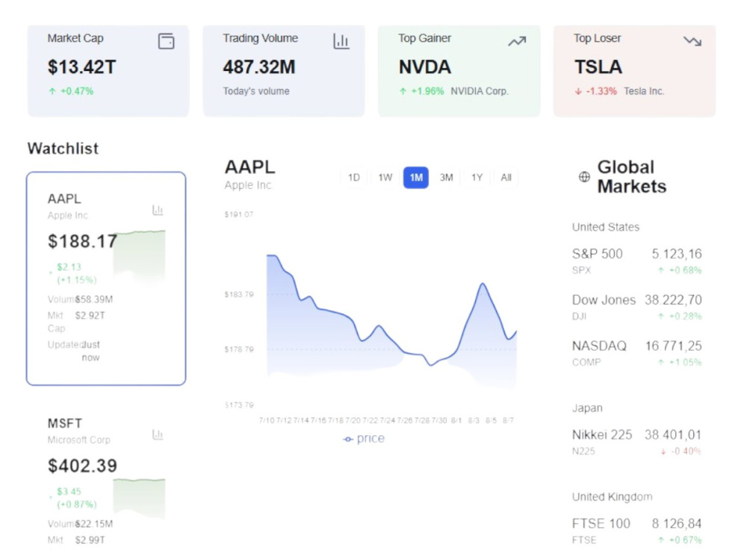Click the bar chart icon on Trading Volume
Screen dimensions: 747x560
[341, 41]
